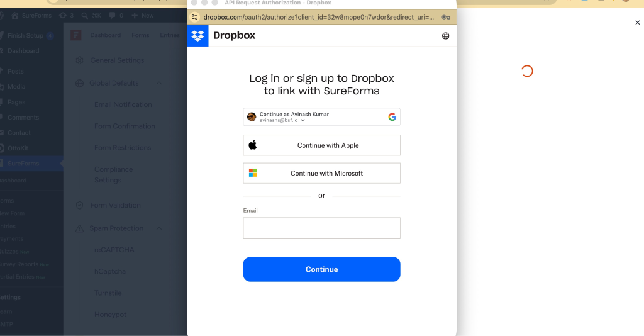644x336 pixels.
Task: Click the Form Validation shield icon
Action: pyautogui.click(x=80, y=205)
